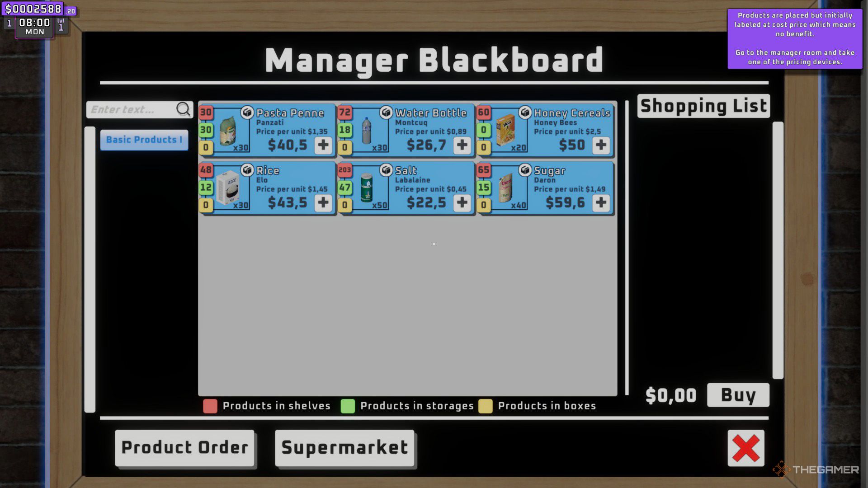Switch to the Supermarket view
868x488 pixels.
coord(345,447)
